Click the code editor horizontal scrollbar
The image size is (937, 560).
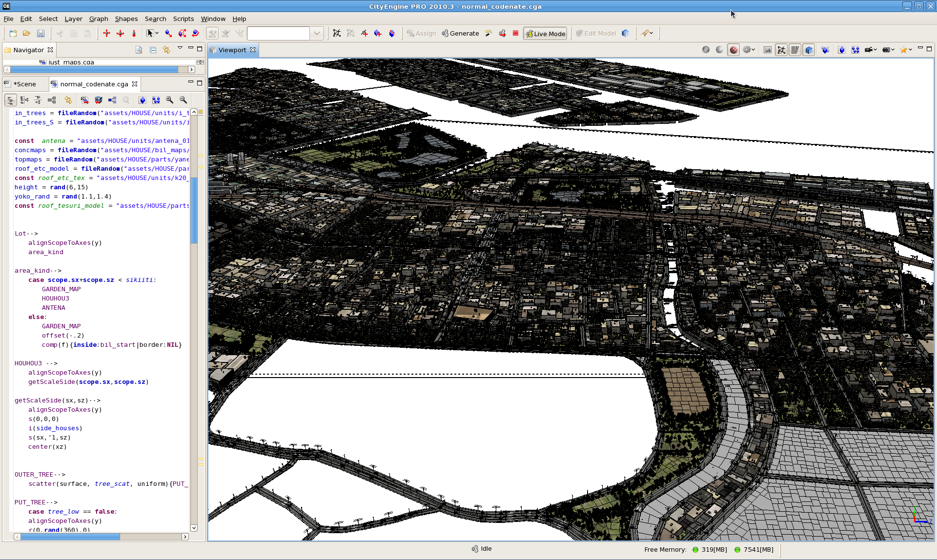71,537
